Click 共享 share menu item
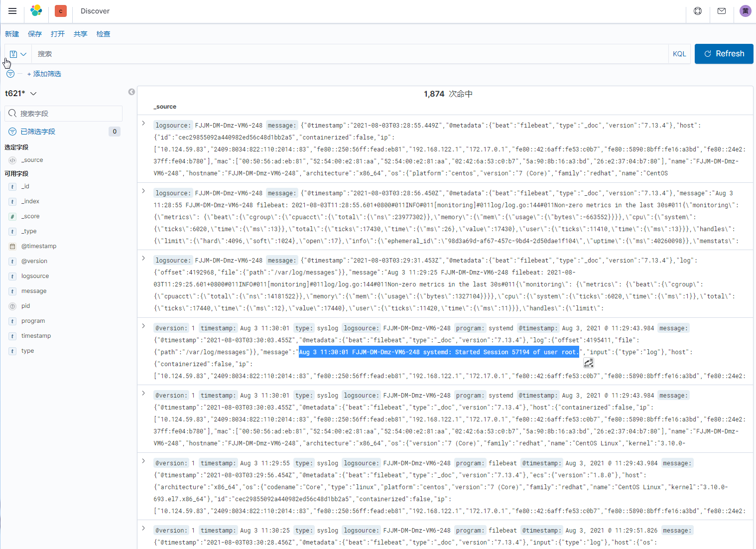 tap(81, 34)
